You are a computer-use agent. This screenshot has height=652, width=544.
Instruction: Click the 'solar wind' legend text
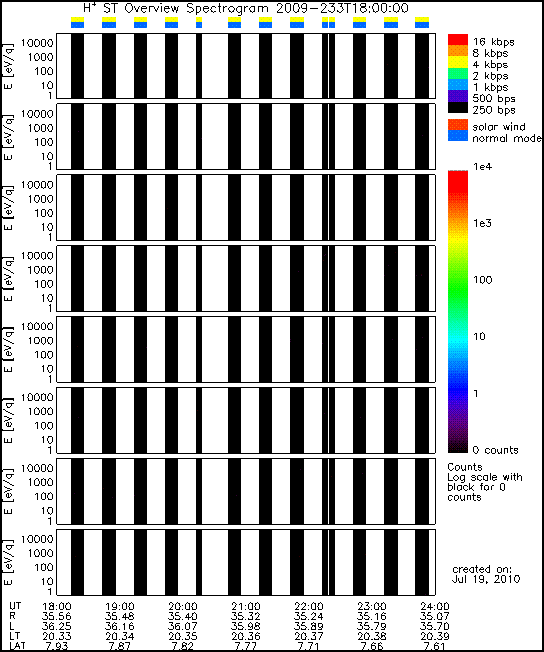pos(499,126)
